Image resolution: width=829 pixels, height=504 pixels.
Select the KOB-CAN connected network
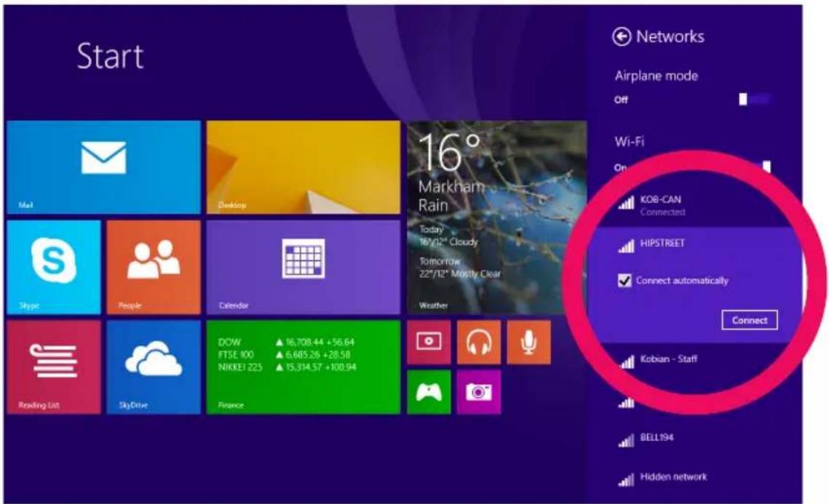[x=694, y=205]
